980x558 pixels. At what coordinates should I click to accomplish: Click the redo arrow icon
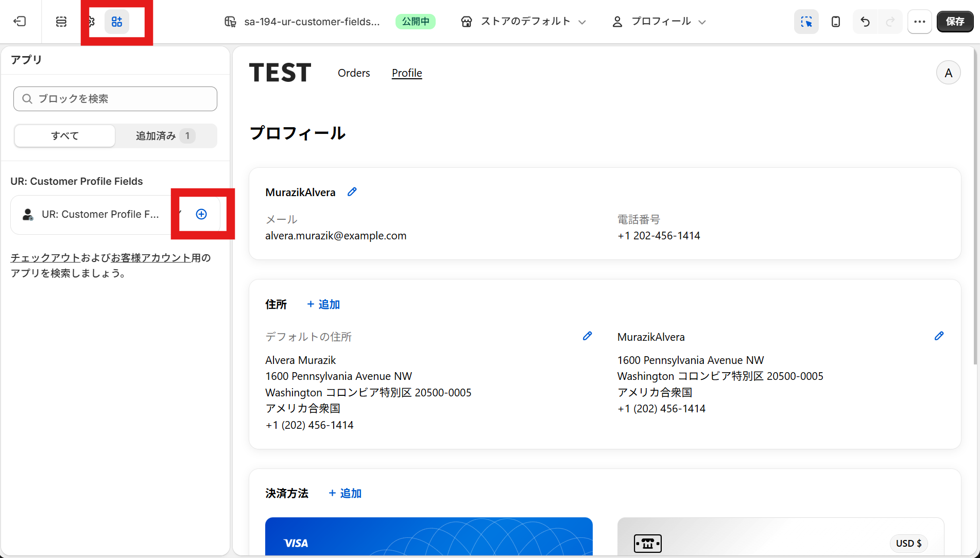pos(890,22)
